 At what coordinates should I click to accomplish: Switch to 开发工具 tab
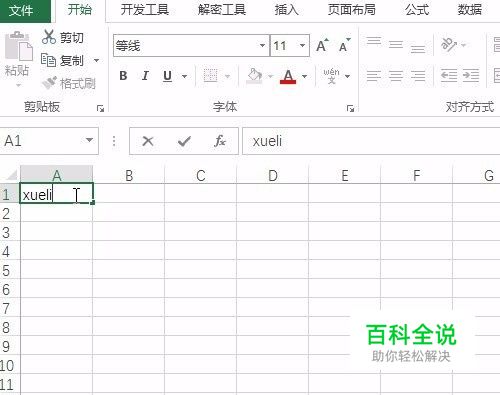[x=145, y=10]
